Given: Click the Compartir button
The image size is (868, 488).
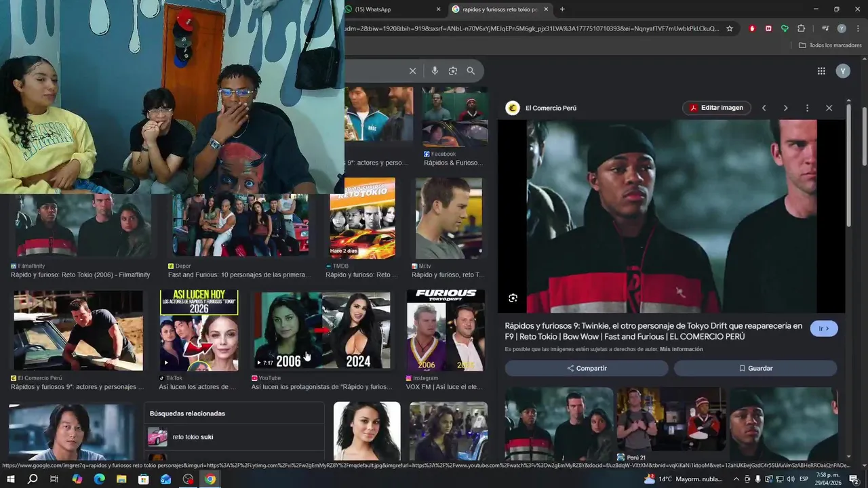Looking at the screenshot, I should [x=587, y=368].
